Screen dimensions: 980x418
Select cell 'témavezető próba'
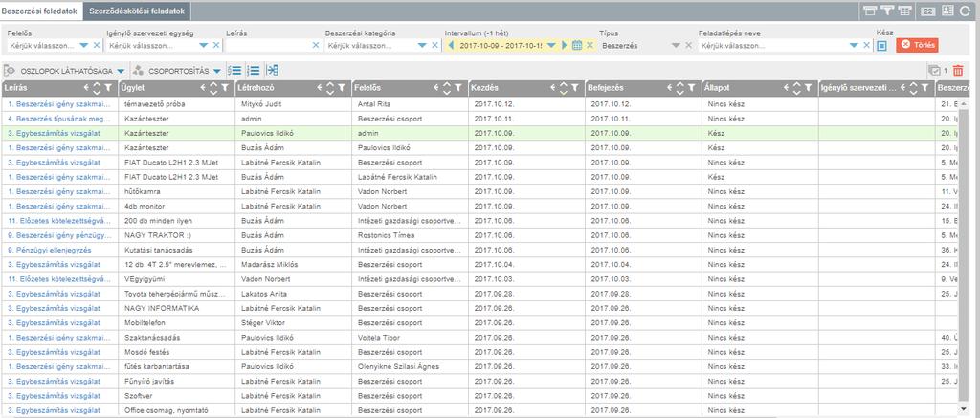(x=155, y=104)
